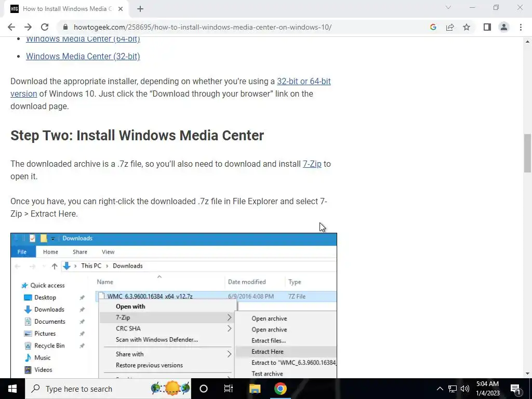Click the search highlights weather graphic
This screenshot has width=532, height=399.
170,388
